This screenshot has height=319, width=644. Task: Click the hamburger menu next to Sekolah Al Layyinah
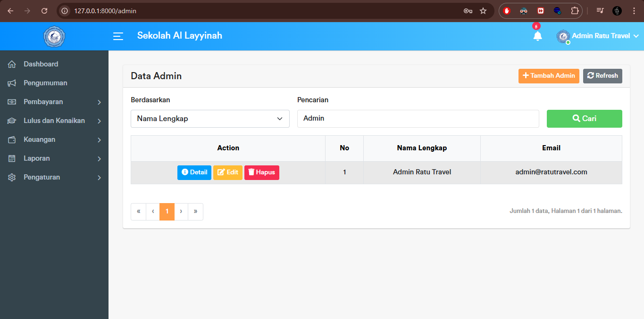point(118,36)
